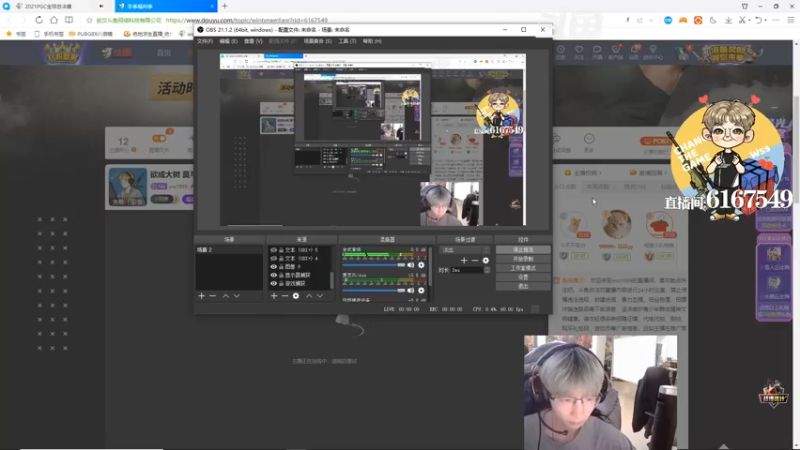Remove transition with the minus icon in Scene Transitions
Screen dimensions: 800x450
pos(475,261)
